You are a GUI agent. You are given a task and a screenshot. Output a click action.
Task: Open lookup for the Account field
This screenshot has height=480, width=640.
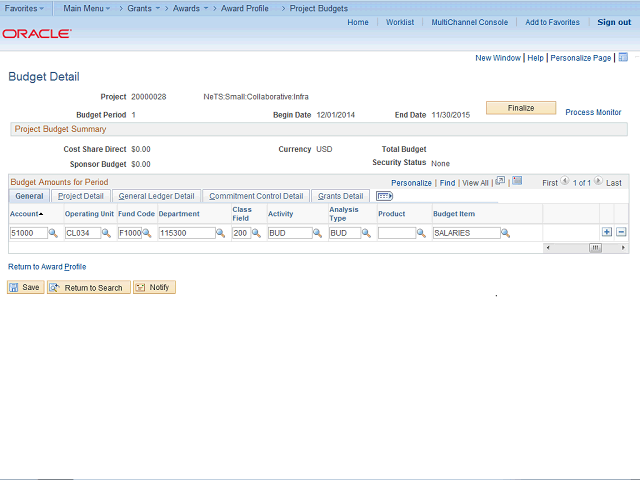click(53, 233)
